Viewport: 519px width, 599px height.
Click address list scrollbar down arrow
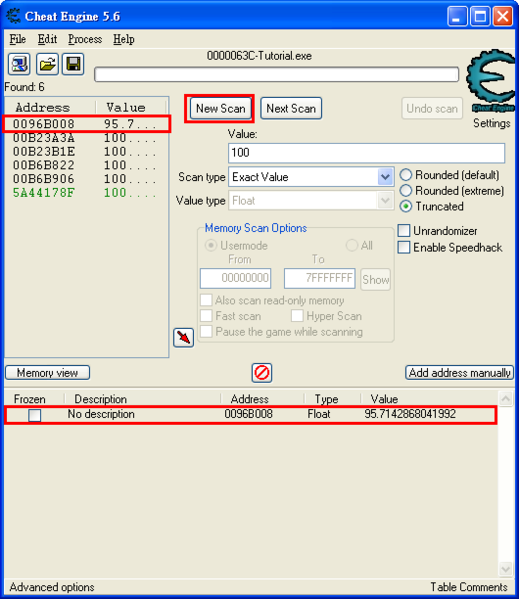(506, 569)
